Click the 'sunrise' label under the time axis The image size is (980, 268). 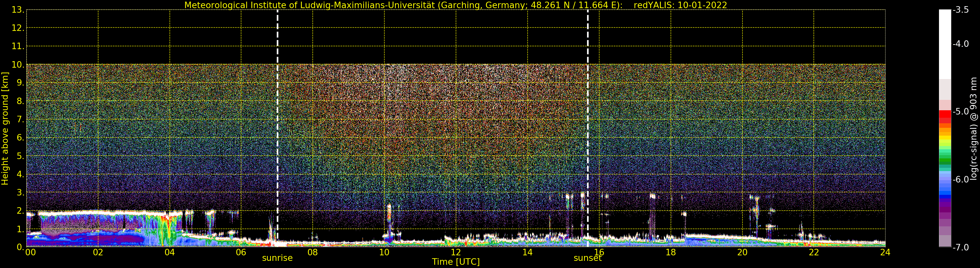277,258
